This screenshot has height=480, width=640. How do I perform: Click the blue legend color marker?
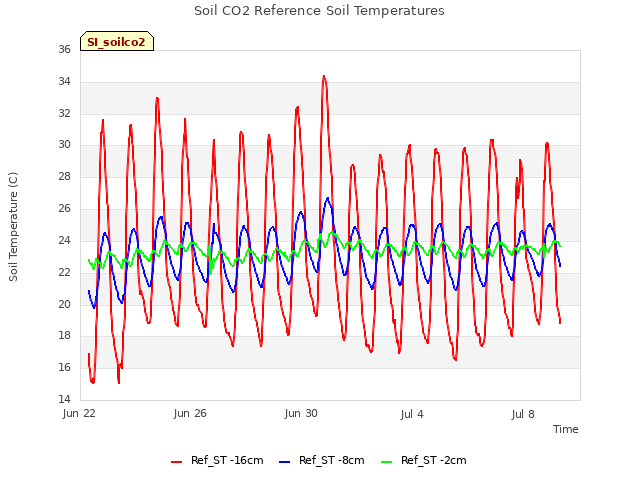[284, 462]
